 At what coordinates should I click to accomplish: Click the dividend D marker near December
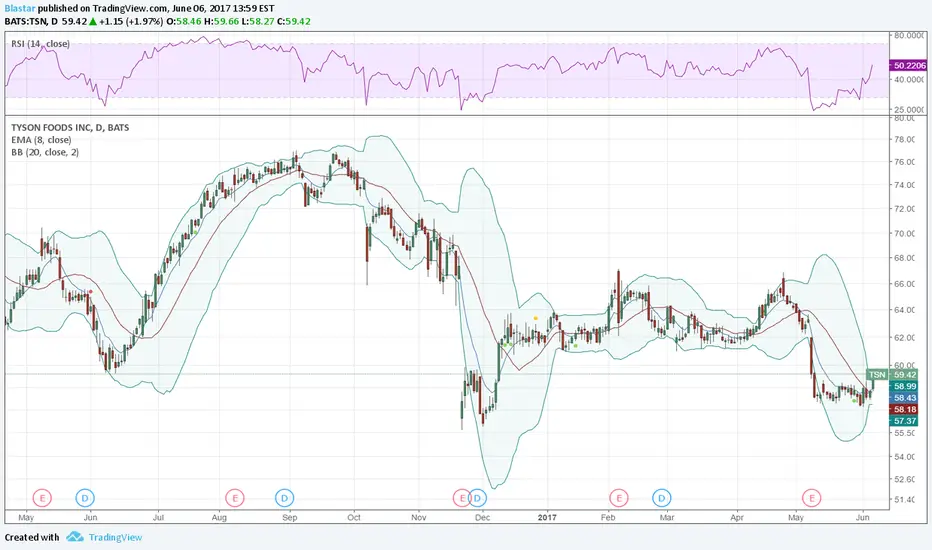[x=478, y=498]
